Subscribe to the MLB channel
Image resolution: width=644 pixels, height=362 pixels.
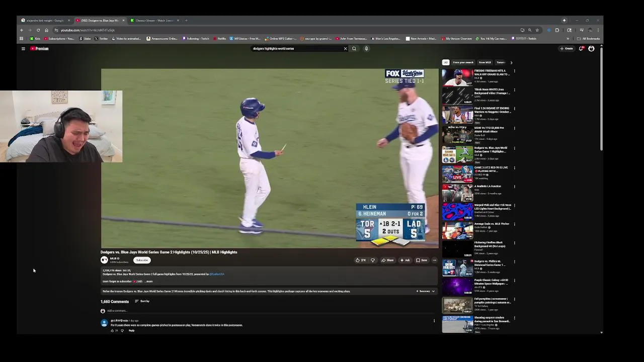[142, 260]
